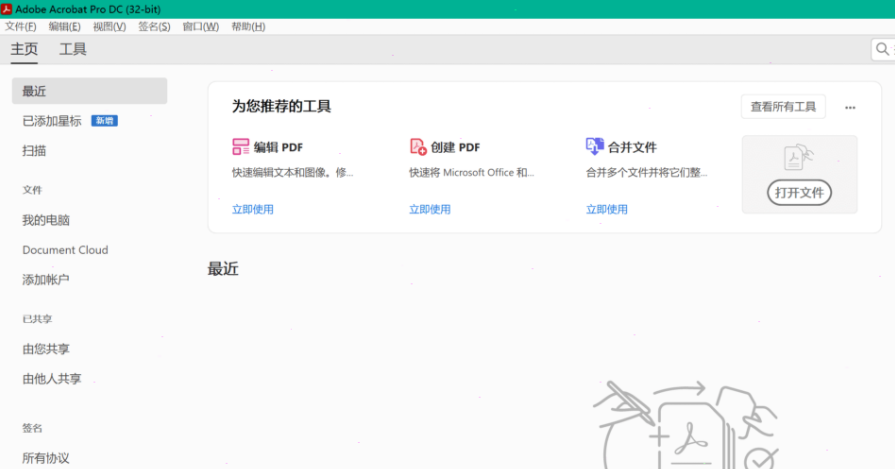The image size is (895, 469).
Task: Open Document Cloud in sidebar
Action: pos(65,250)
